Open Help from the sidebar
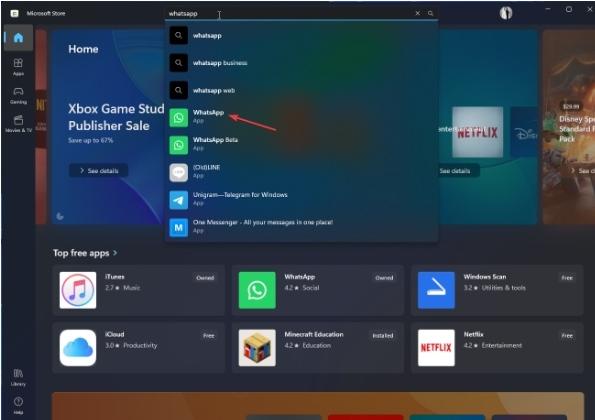Viewport: 595px width, 420px height. click(x=18, y=405)
